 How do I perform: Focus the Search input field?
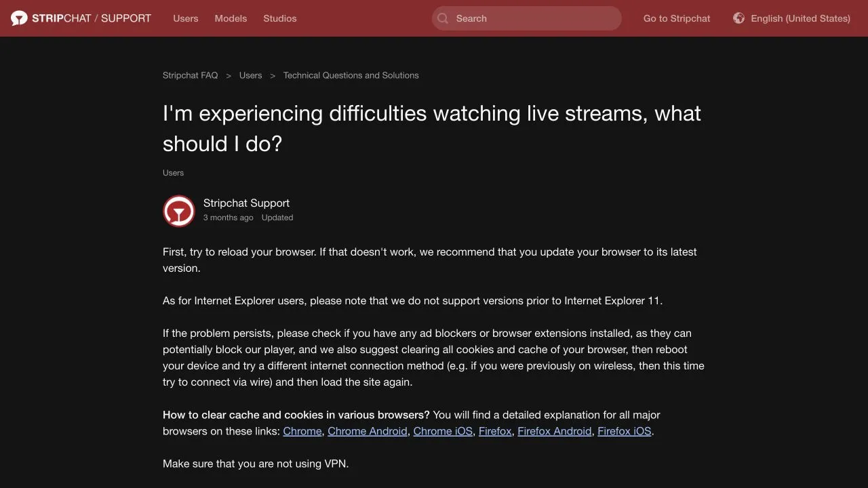point(527,18)
